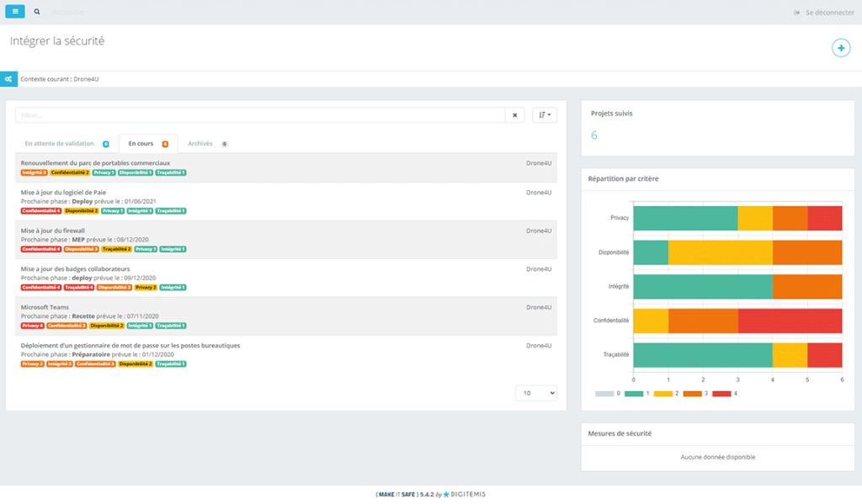Click the plus icon to add project
The width and height of the screenshot is (862, 504).
click(840, 48)
